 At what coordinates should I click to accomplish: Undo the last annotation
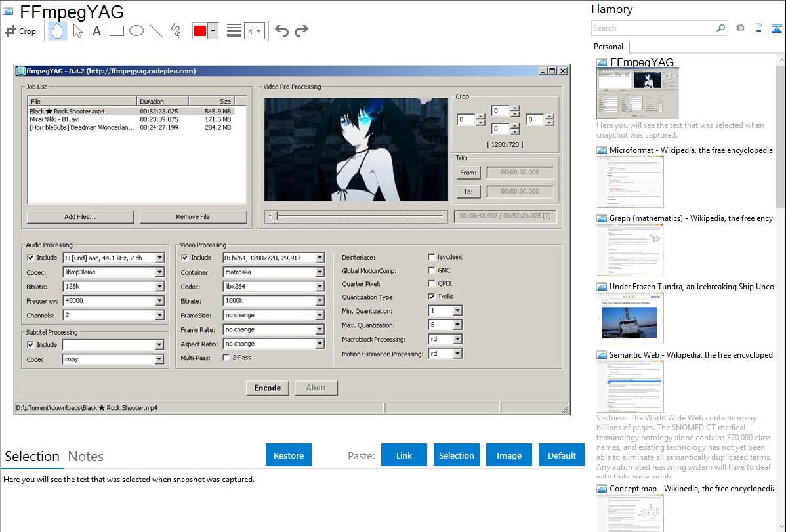tap(281, 31)
